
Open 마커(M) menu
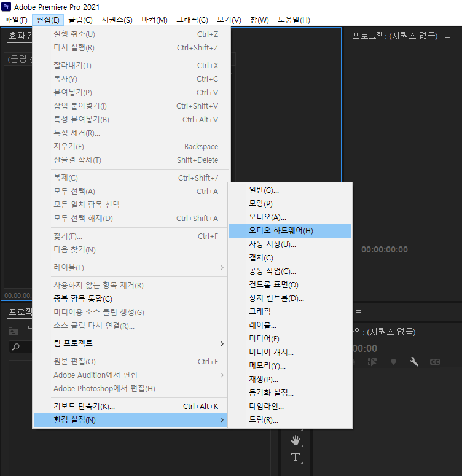[154, 20]
